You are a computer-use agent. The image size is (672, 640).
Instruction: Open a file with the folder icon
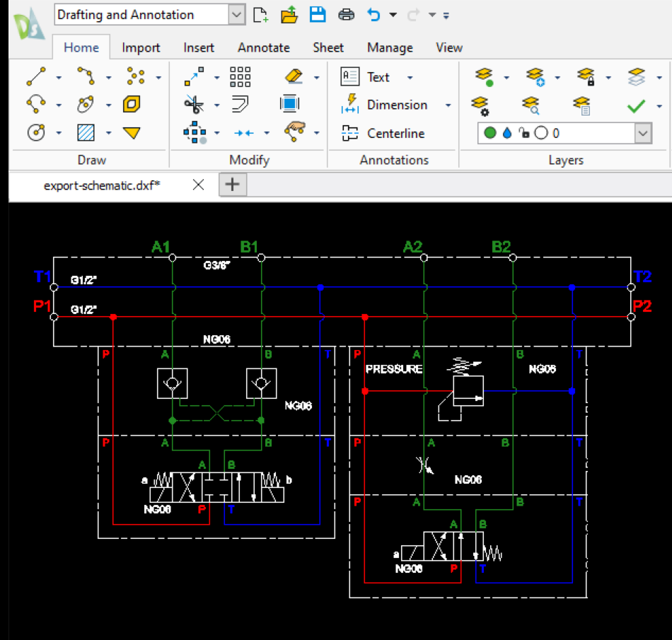pos(289,14)
